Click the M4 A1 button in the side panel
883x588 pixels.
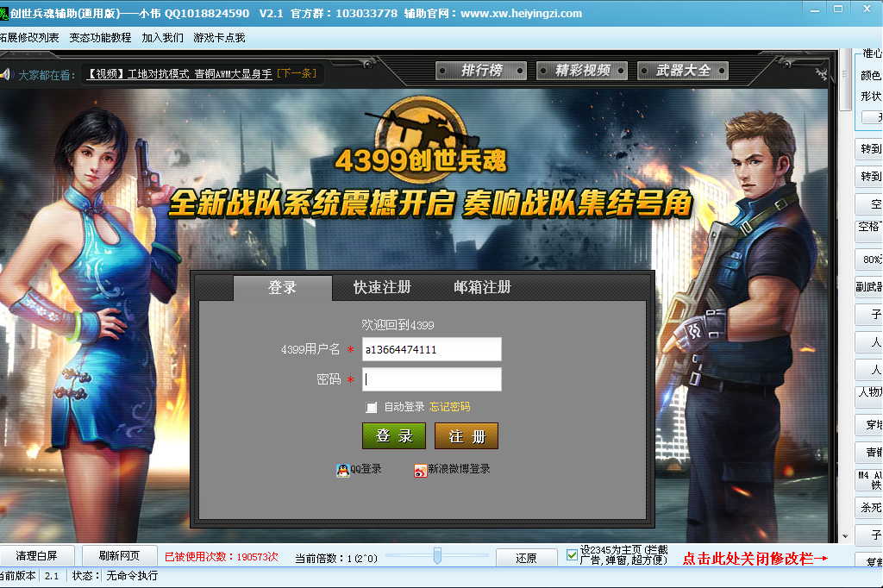pos(869,480)
